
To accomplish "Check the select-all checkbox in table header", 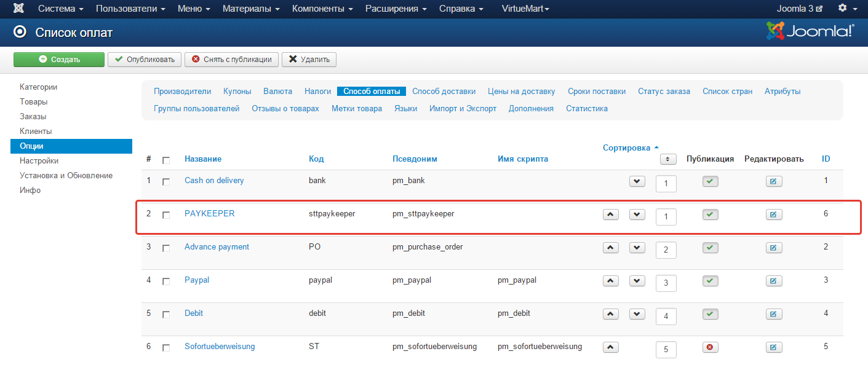I will tap(166, 160).
